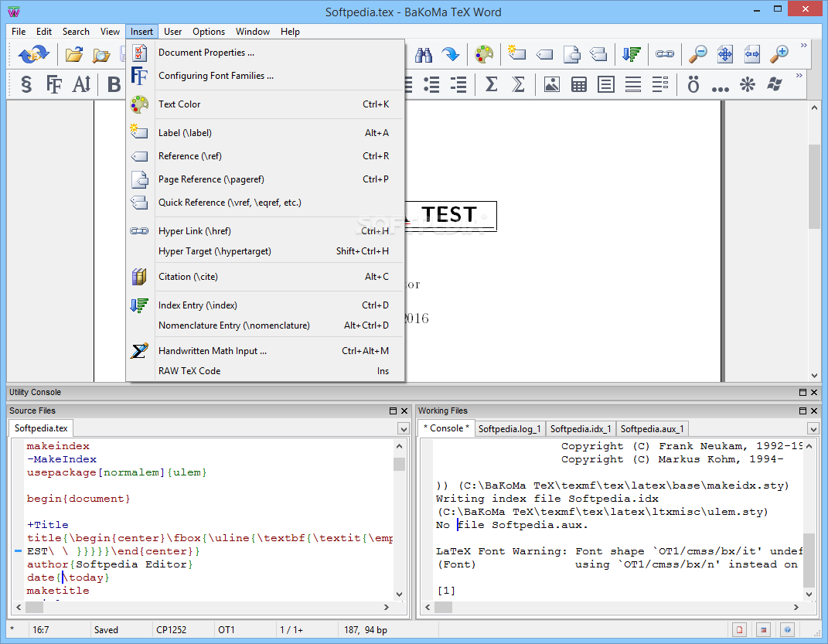Viewport: 828px width, 644px height.
Task: Maximize the Utility Console panel
Action: [x=802, y=392]
